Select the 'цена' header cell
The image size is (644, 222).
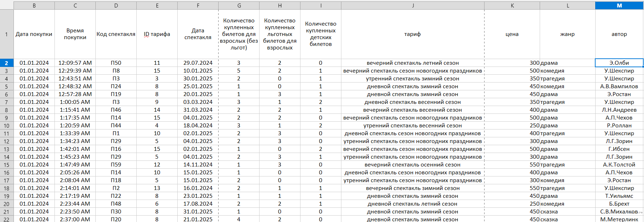click(x=512, y=34)
